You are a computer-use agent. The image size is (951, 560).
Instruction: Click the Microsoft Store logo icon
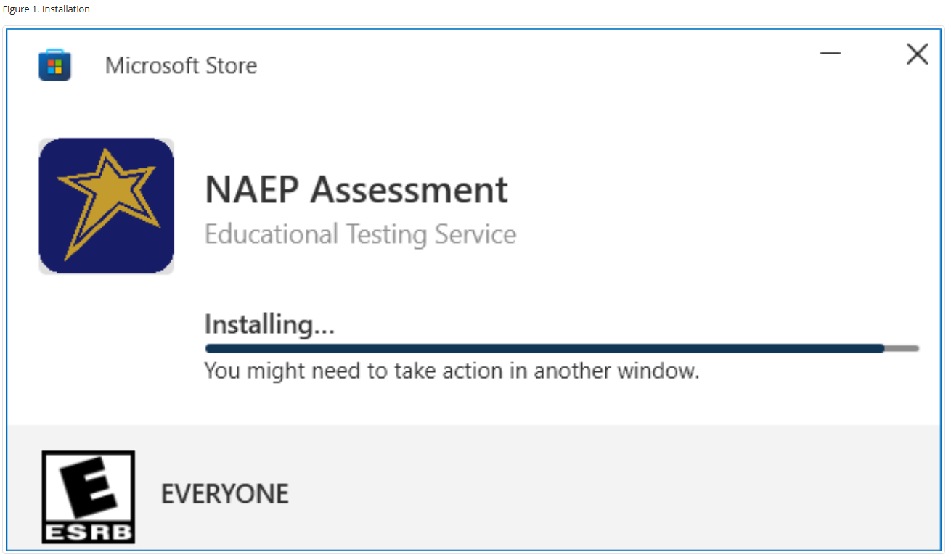point(54,66)
